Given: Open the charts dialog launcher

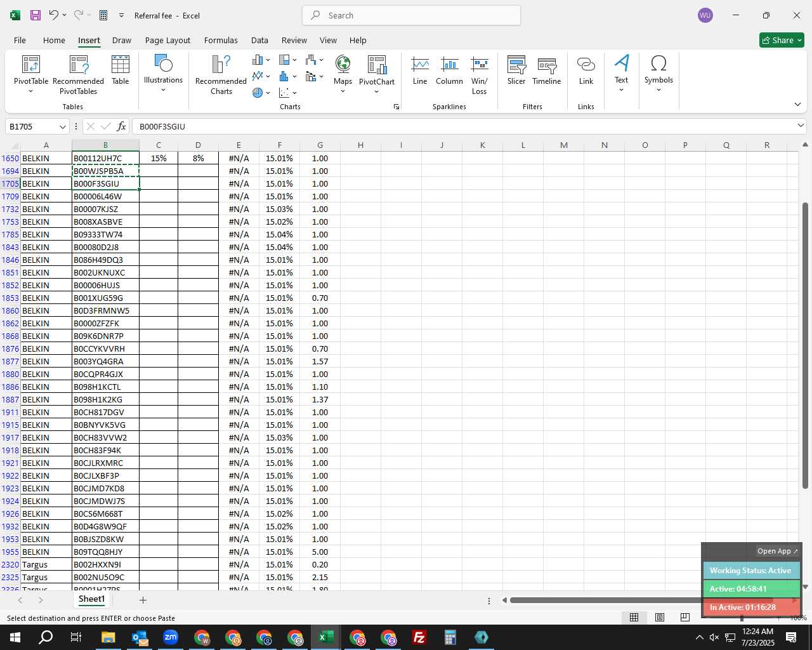Looking at the screenshot, I should tap(396, 107).
